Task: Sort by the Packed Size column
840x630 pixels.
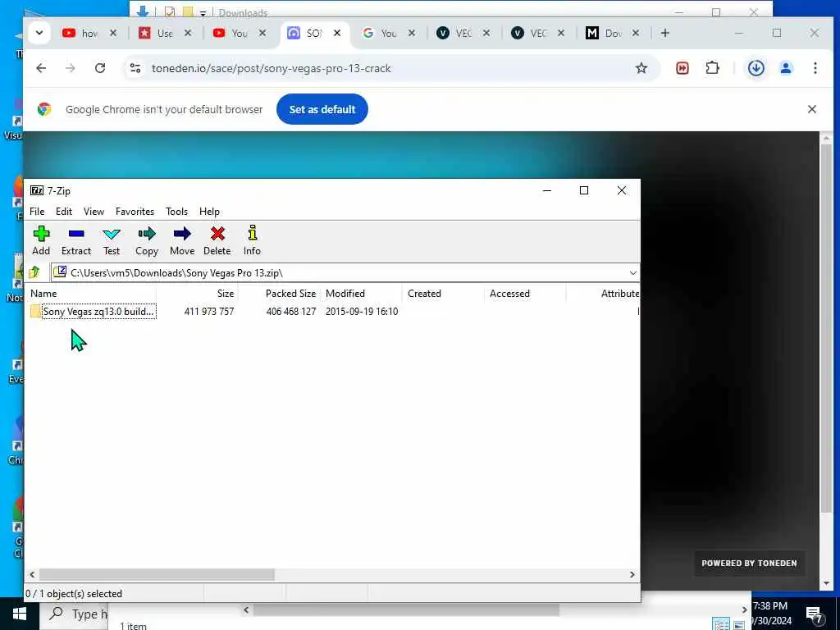Action: pos(290,294)
